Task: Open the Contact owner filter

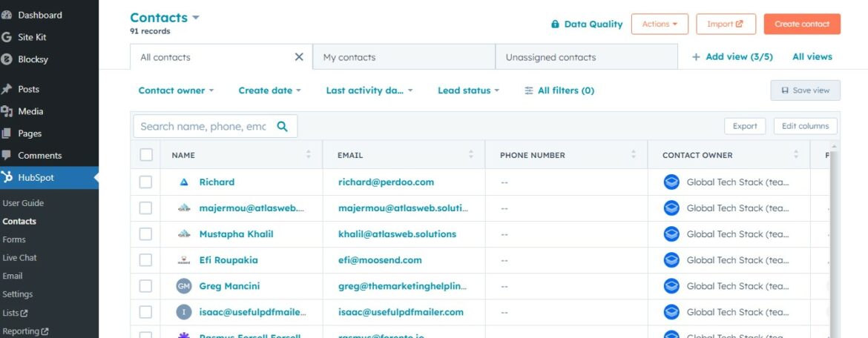Action: [176, 90]
